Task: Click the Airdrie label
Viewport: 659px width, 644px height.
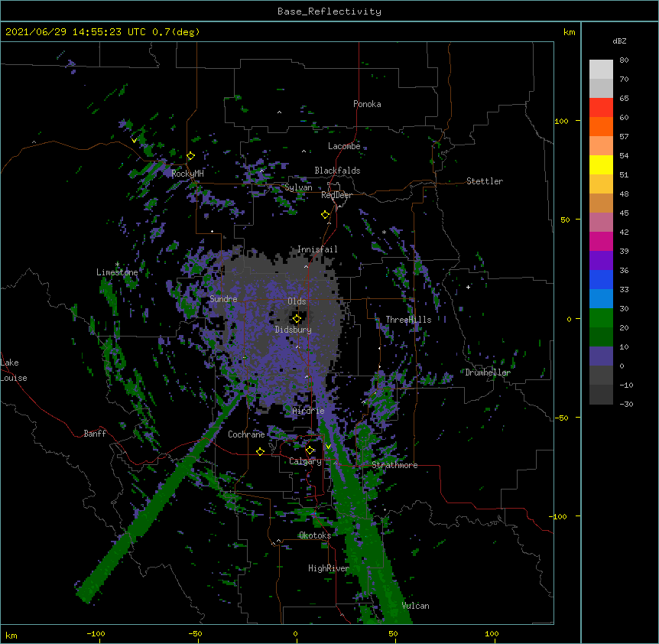Action: (308, 411)
